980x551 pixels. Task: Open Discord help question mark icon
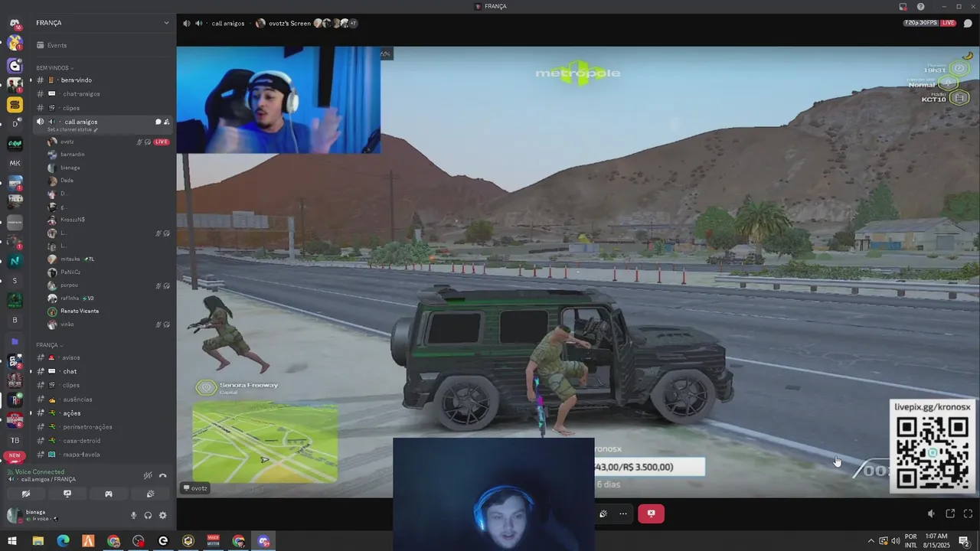click(920, 6)
